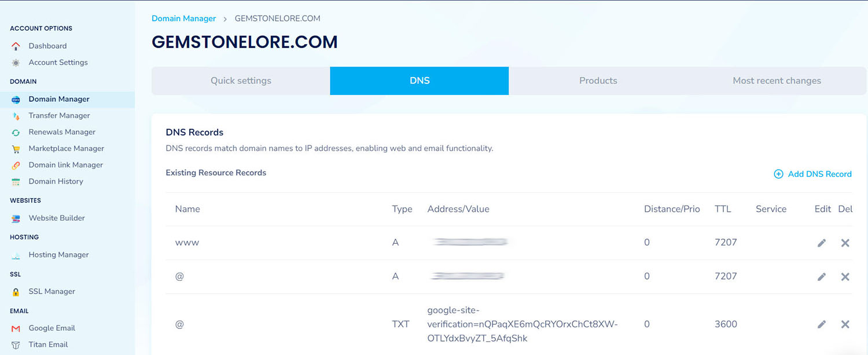Screen dimensions: 868x355
Task: Switch to the Quick settings tab
Action: tap(241, 81)
